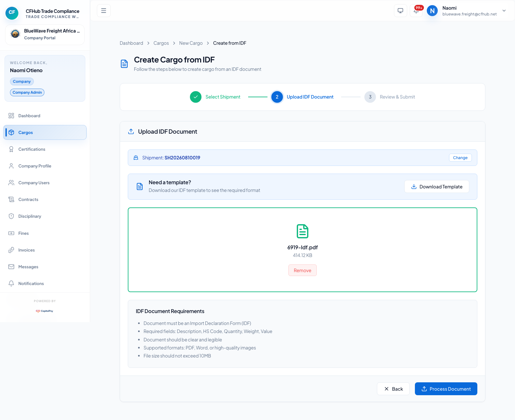Open Certifications in the sidebar
The image size is (515, 420).
(32, 149)
